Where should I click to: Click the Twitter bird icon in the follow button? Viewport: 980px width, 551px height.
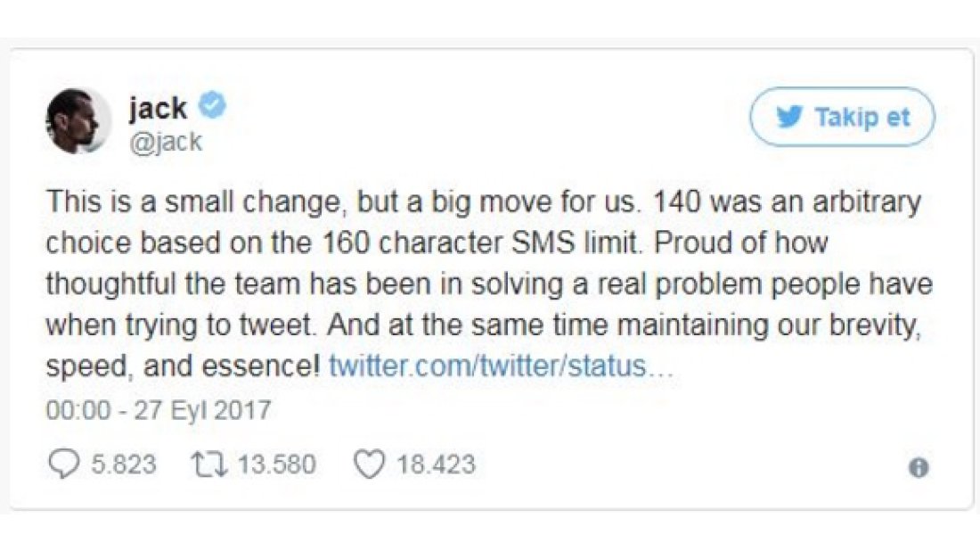[789, 117]
